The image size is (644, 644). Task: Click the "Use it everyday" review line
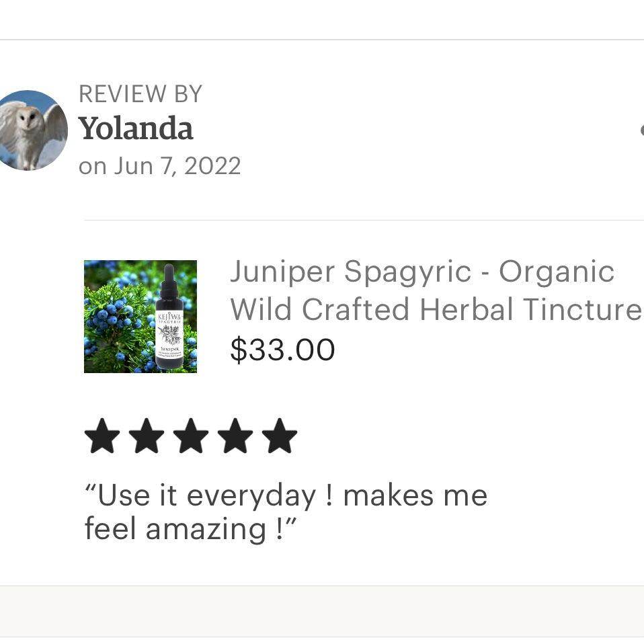286,496
